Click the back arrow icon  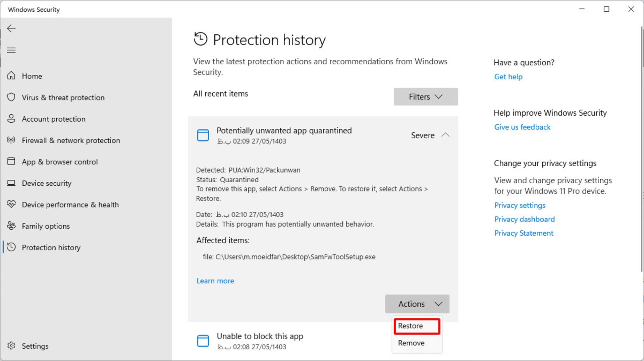pyautogui.click(x=11, y=28)
